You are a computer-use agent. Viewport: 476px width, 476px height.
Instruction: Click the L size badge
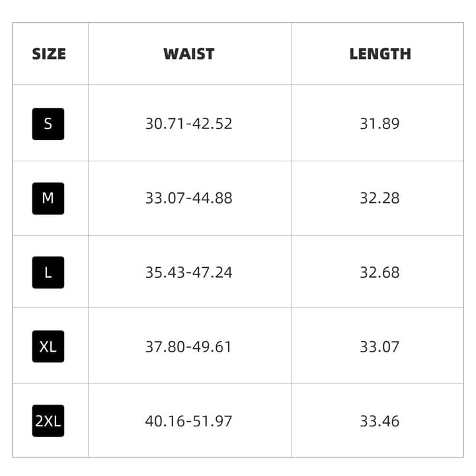(x=48, y=272)
